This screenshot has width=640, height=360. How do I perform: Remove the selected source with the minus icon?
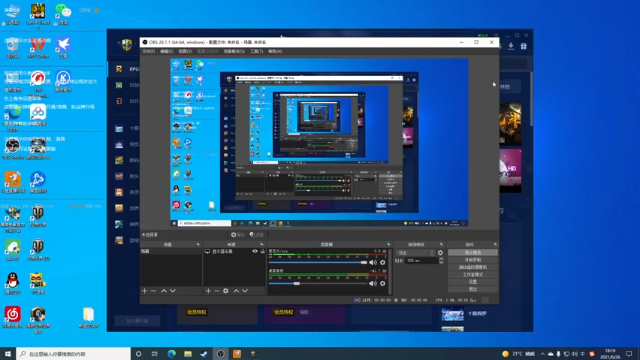coord(217,291)
